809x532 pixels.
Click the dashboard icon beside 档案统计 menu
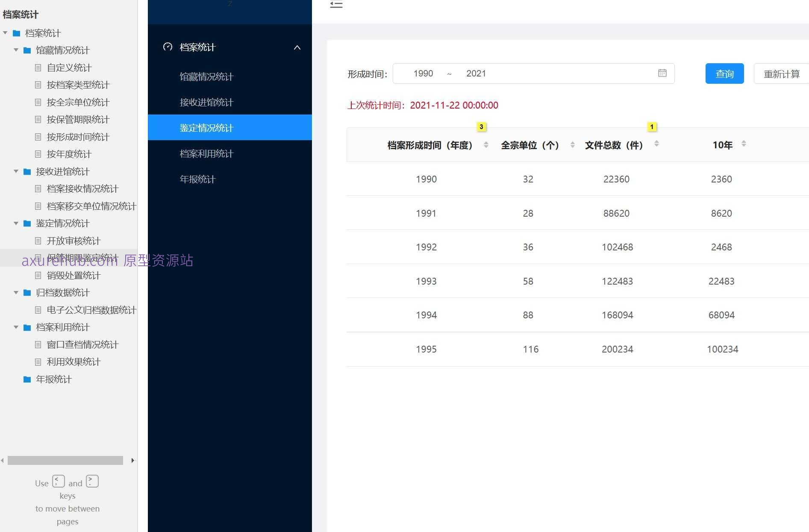click(x=167, y=47)
